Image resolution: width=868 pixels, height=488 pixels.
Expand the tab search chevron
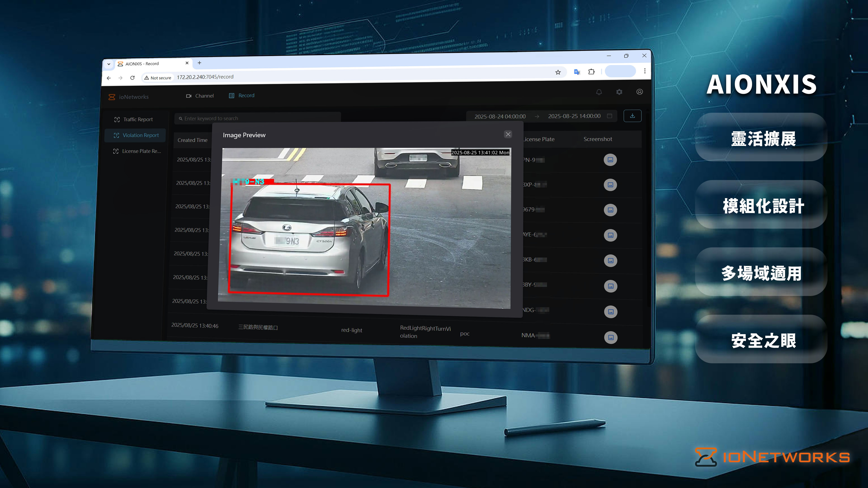coord(109,64)
